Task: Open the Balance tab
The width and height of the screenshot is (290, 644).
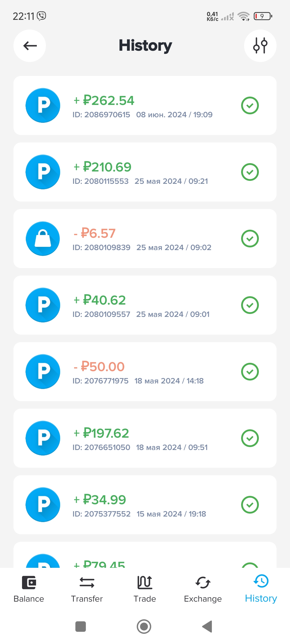Action: point(29,589)
